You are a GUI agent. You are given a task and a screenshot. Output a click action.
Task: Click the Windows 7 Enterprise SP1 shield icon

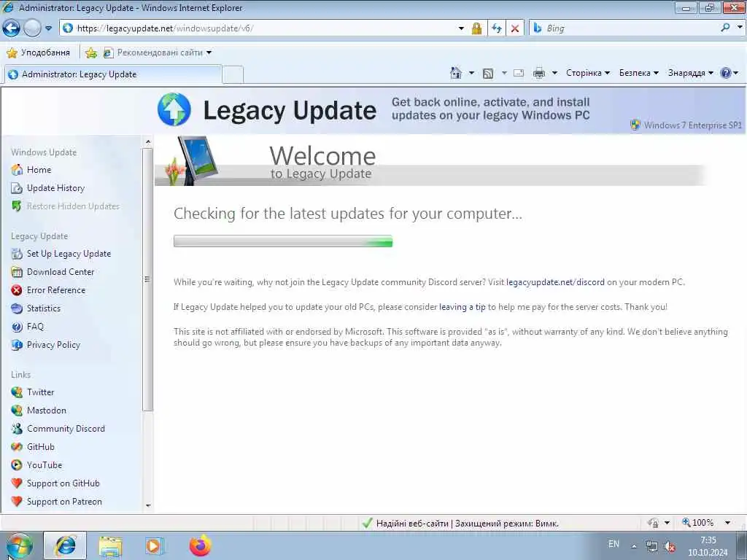coord(635,125)
